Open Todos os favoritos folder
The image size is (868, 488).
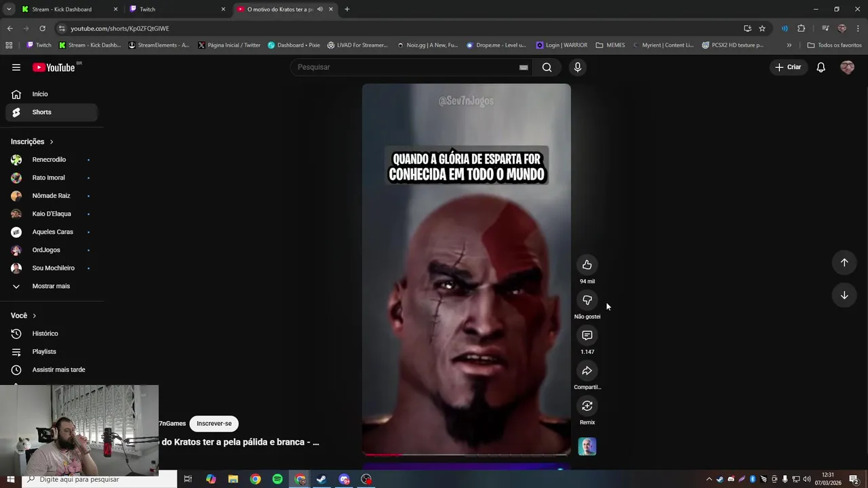pyautogui.click(x=835, y=45)
